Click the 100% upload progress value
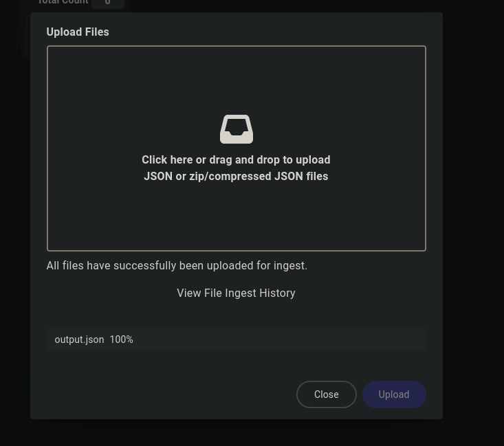504x446 pixels. tap(122, 339)
